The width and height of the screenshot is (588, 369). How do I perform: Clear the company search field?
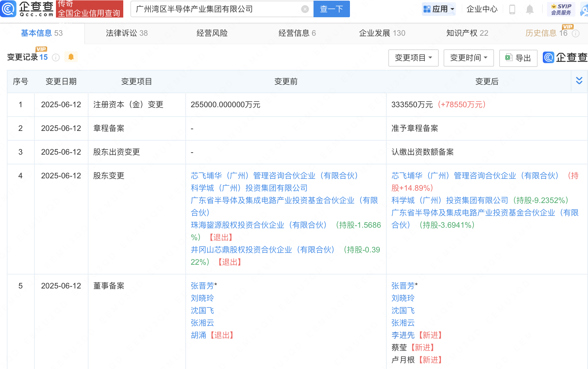(305, 9)
